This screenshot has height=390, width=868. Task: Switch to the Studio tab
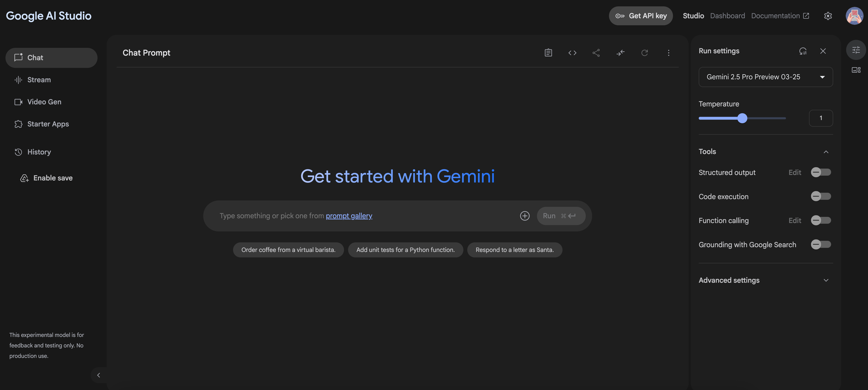coord(693,16)
